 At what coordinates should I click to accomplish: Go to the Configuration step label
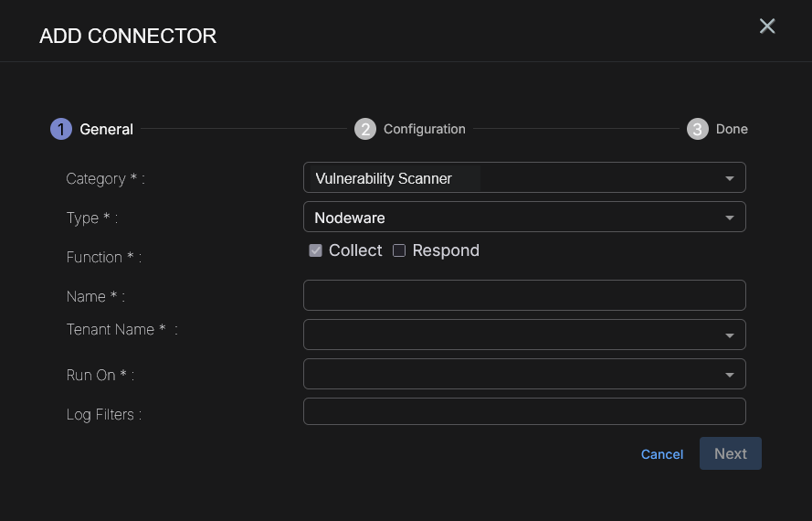[x=424, y=129]
